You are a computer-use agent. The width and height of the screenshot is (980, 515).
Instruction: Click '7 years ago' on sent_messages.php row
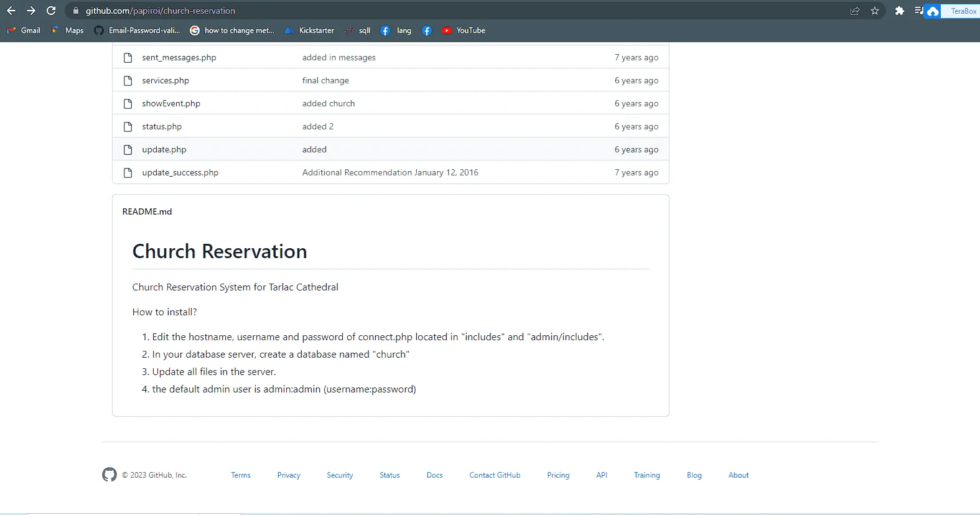click(637, 57)
